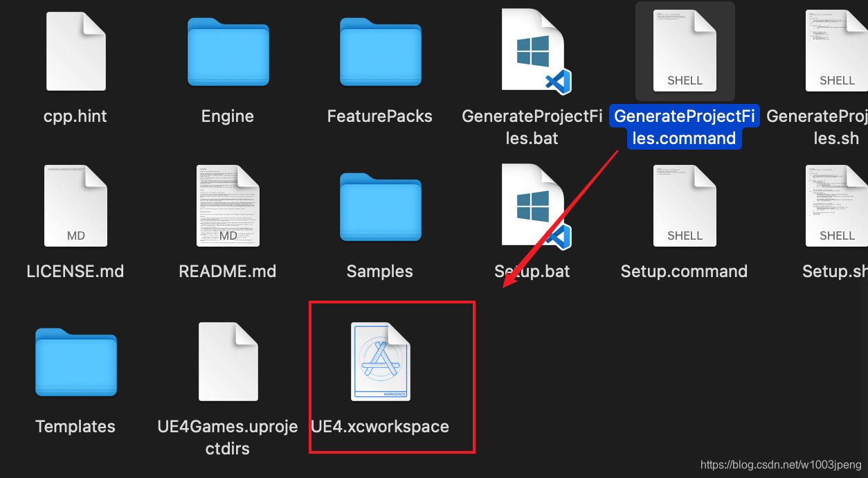Click the Templates folder name

tap(75, 426)
